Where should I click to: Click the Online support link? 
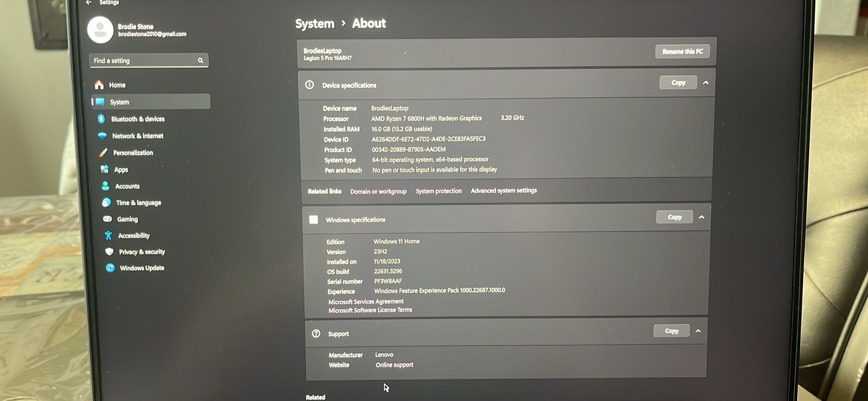click(x=394, y=364)
